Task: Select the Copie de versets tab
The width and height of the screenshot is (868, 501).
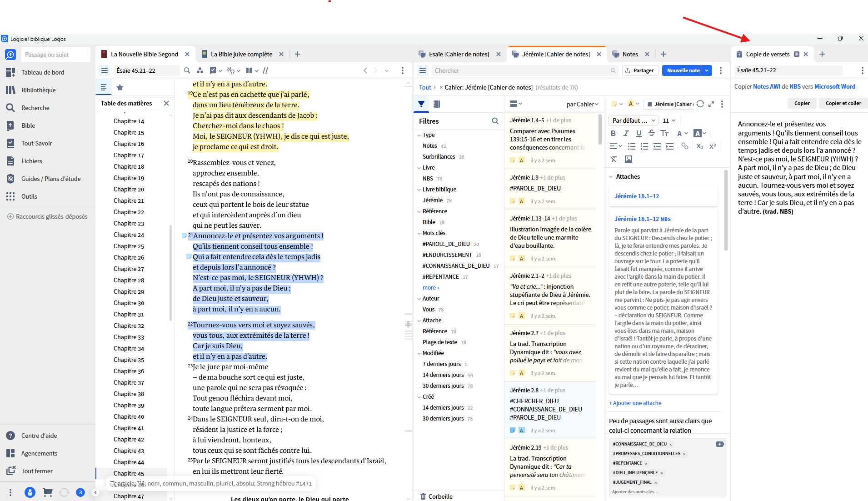Action: [x=768, y=54]
